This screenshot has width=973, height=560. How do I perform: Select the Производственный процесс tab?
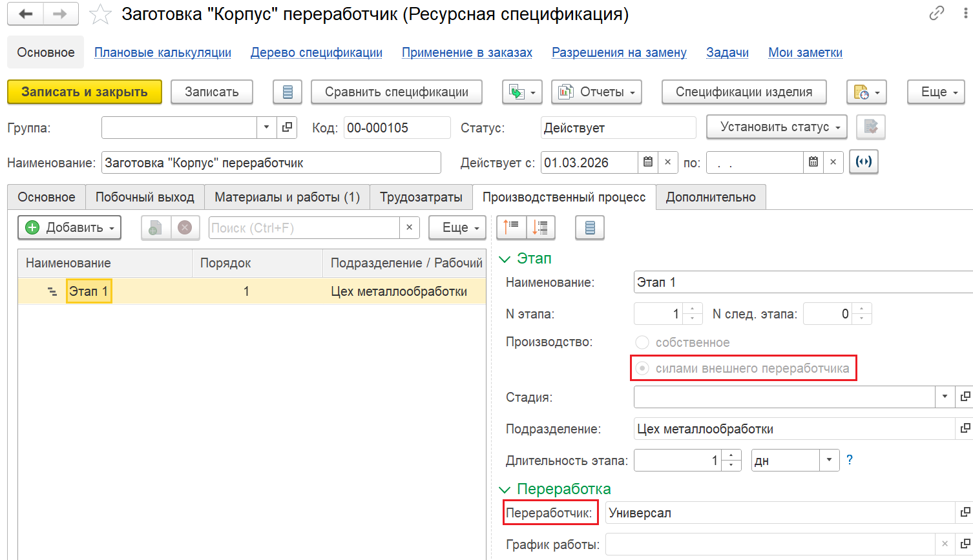(x=564, y=197)
